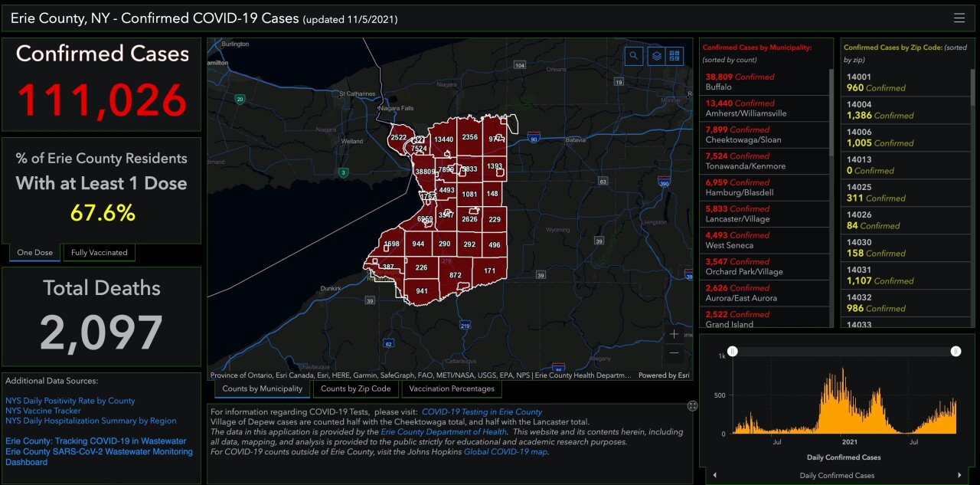Select zip 14025 with 311 Confirmed

[x=906, y=193]
